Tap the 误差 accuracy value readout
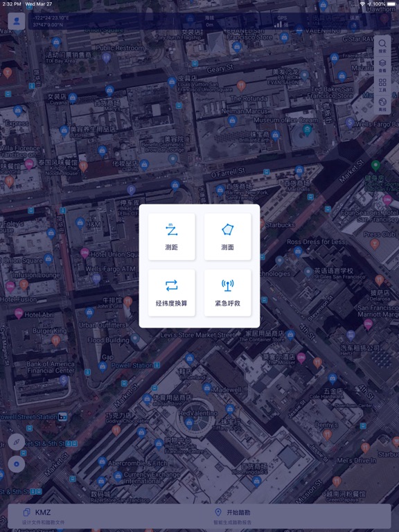Image resolution: width=399 pixels, height=532 pixels. pos(355,21)
